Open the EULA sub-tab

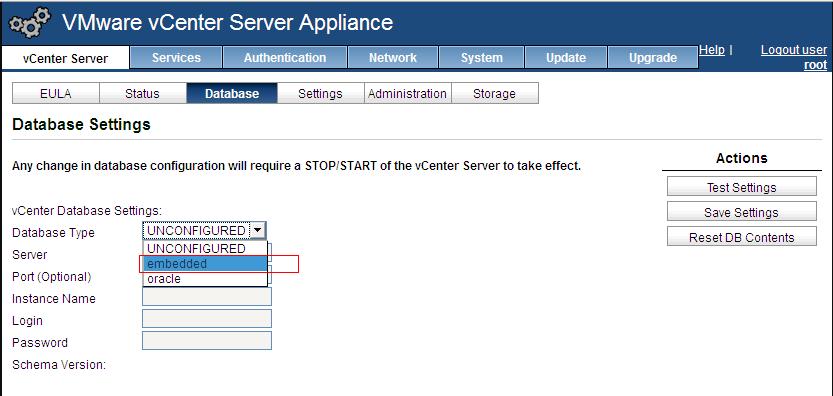coord(56,94)
